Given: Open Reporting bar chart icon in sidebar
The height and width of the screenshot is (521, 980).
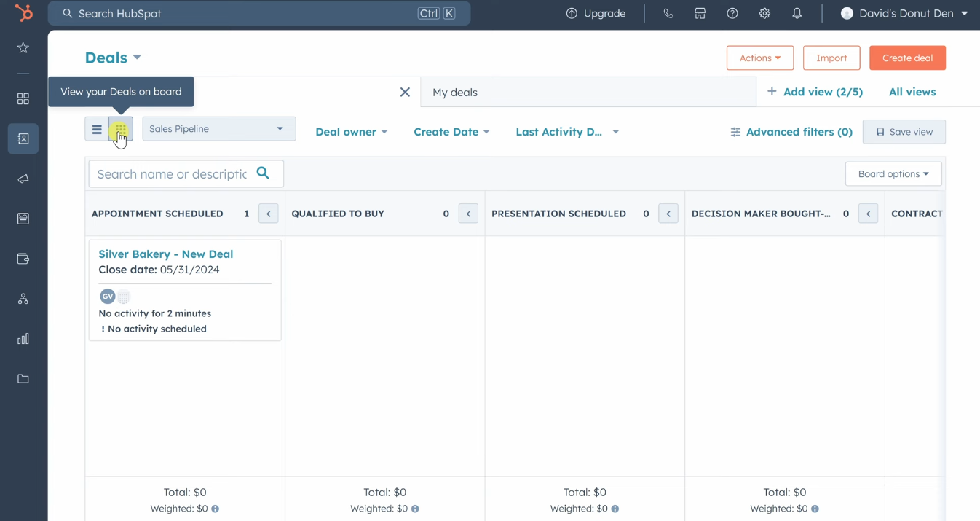Looking at the screenshot, I should 23,339.
